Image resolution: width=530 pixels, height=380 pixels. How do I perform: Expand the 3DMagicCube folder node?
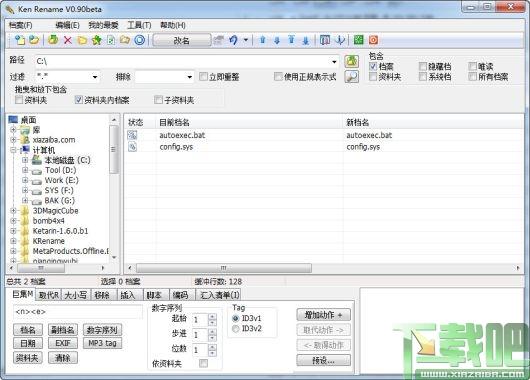[13, 211]
